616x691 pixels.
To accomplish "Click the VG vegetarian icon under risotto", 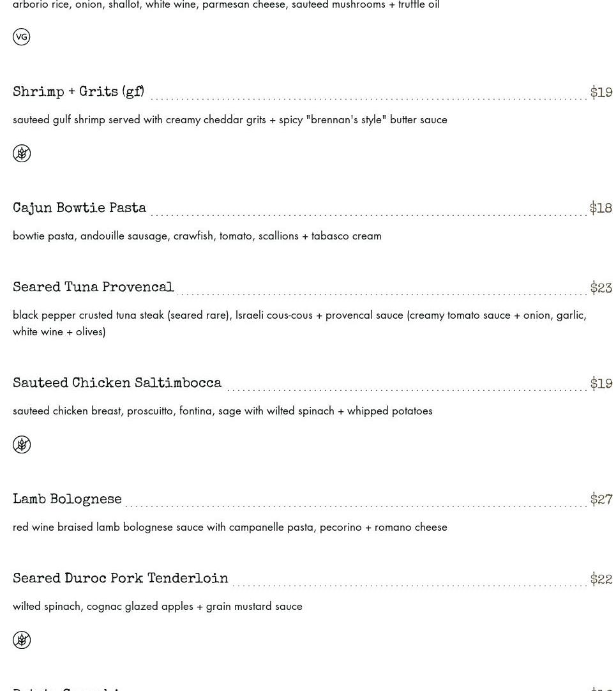I will click(21, 36).
